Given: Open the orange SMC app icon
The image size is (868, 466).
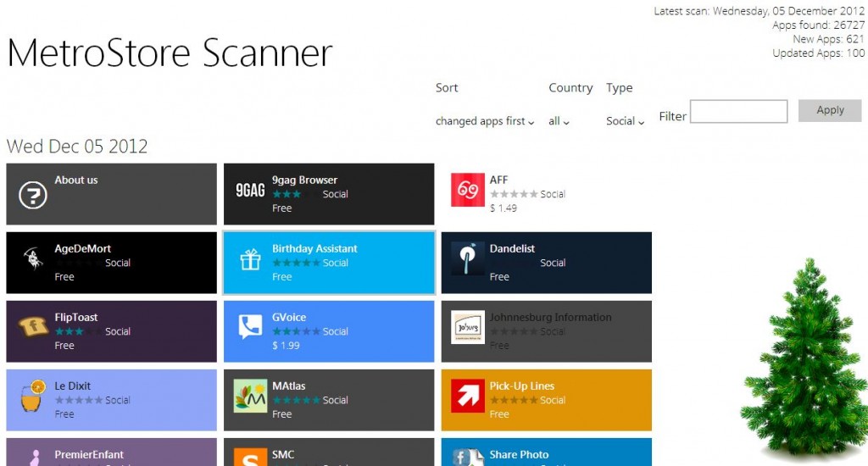Looking at the screenshot, I should 250,458.
